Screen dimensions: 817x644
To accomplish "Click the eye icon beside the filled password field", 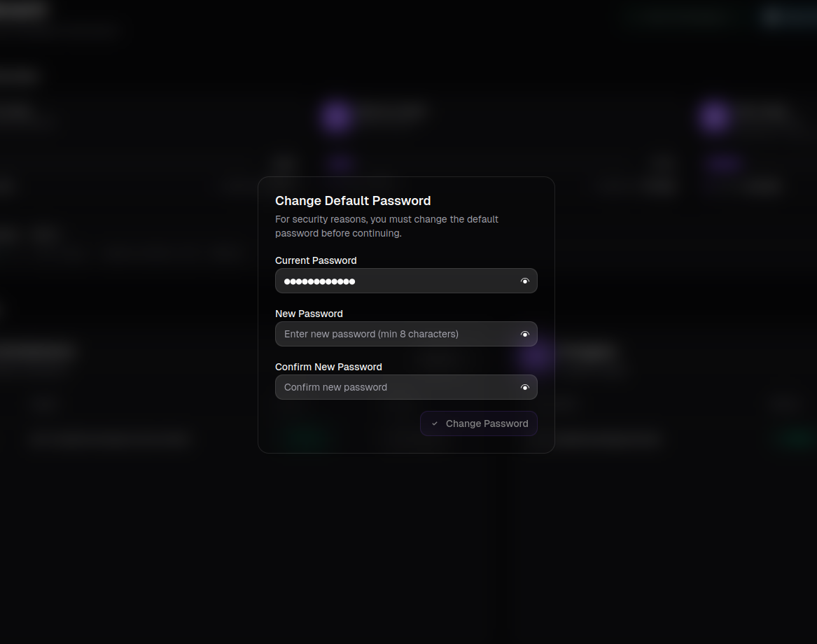I will (x=525, y=281).
